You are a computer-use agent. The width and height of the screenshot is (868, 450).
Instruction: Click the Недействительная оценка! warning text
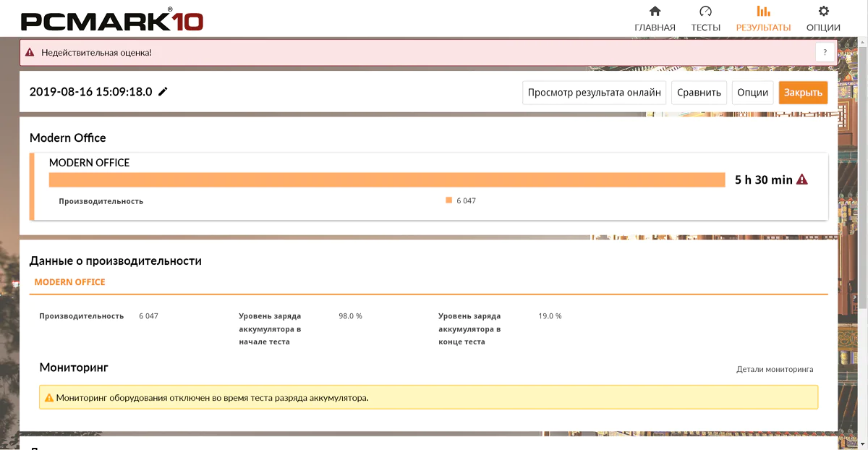point(96,53)
